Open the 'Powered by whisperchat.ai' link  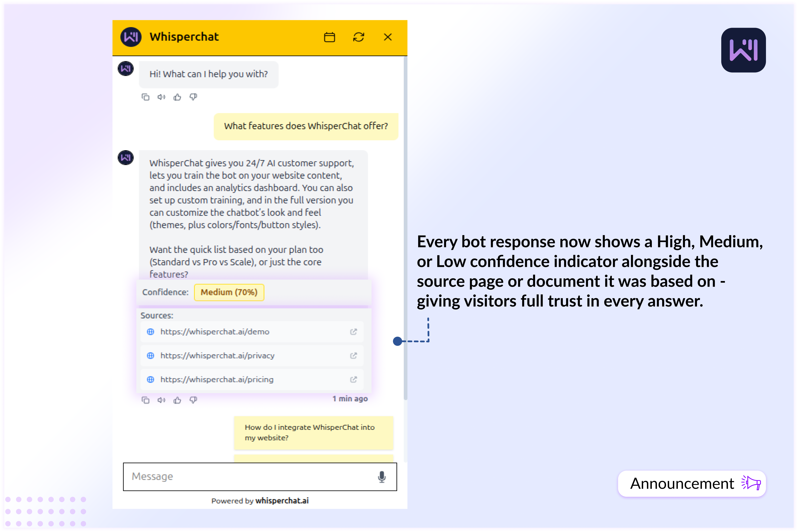pyautogui.click(x=260, y=500)
